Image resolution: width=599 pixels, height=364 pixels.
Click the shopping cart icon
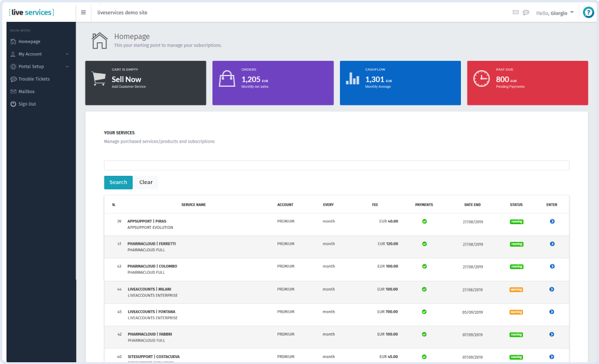tap(99, 78)
